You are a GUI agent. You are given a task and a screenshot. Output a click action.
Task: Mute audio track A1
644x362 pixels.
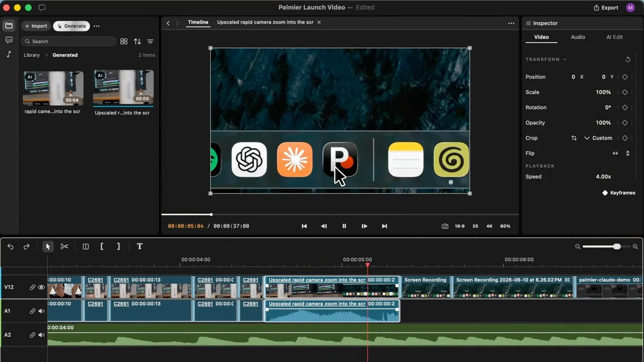(41, 311)
